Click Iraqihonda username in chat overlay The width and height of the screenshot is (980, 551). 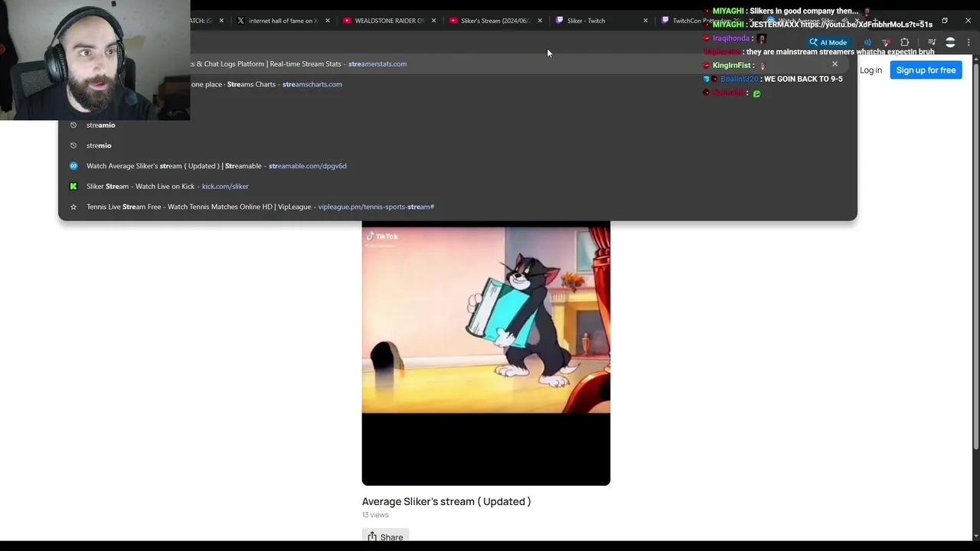pos(731,38)
